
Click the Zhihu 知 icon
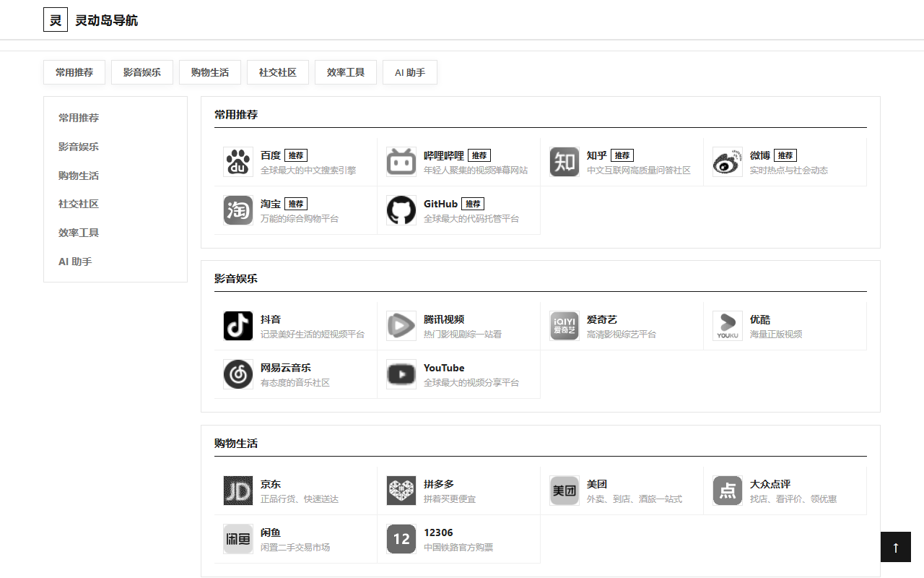565,162
